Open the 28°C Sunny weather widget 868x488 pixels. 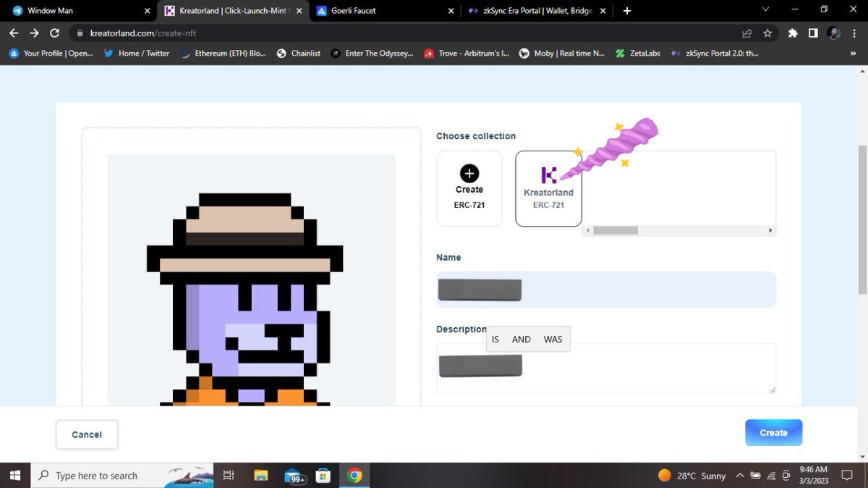click(x=692, y=476)
